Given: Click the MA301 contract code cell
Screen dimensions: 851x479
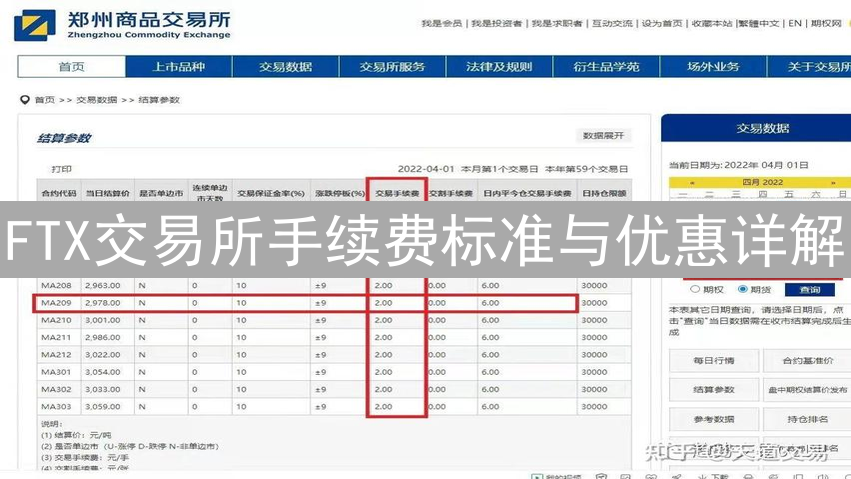Looking at the screenshot, I should pyautogui.click(x=56, y=372).
